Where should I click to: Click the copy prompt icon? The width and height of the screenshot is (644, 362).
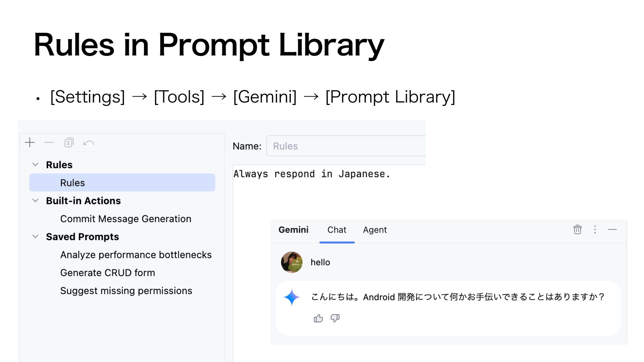coord(69,143)
